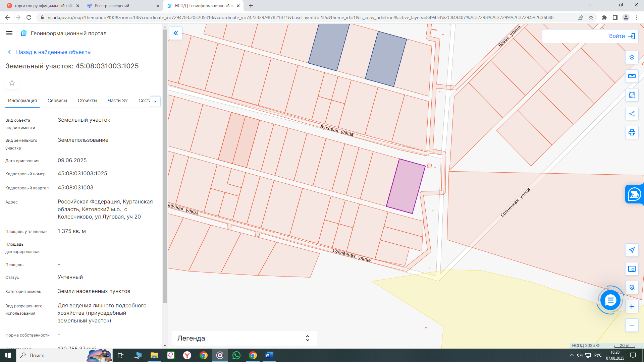Click the share map icon
Screen dimensions: 644x362
coord(632,114)
